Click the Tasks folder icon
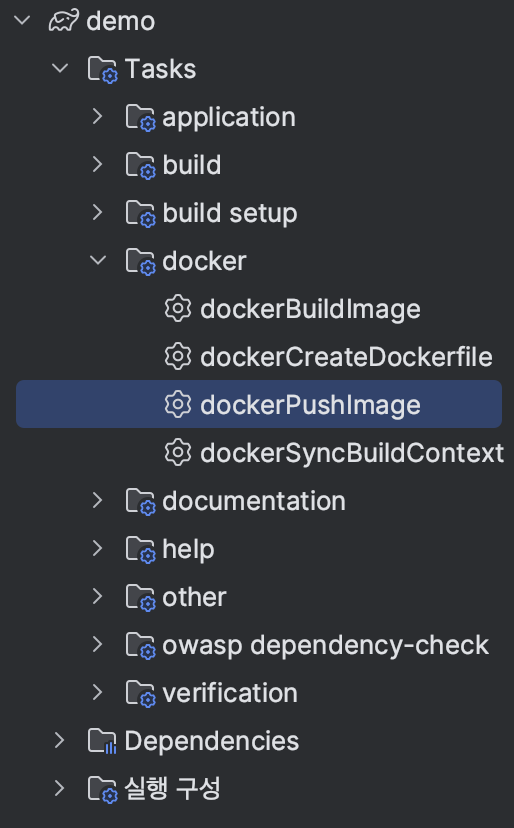 [x=102, y=70]
